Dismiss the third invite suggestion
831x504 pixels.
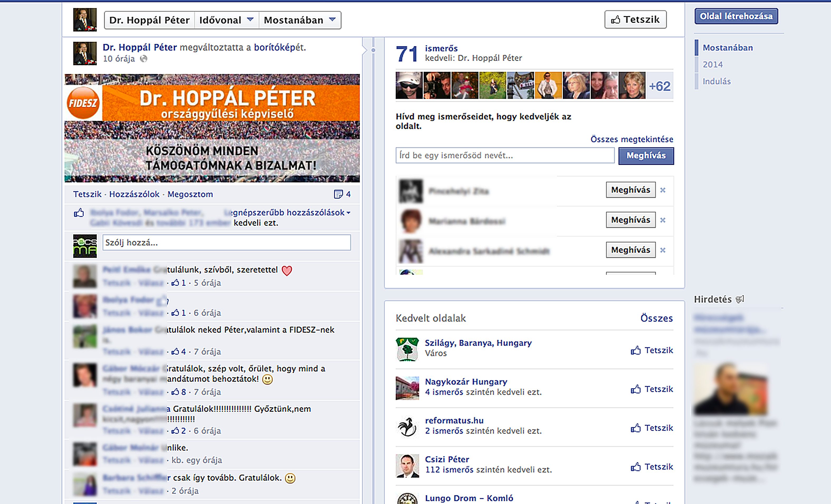[663, 250]
